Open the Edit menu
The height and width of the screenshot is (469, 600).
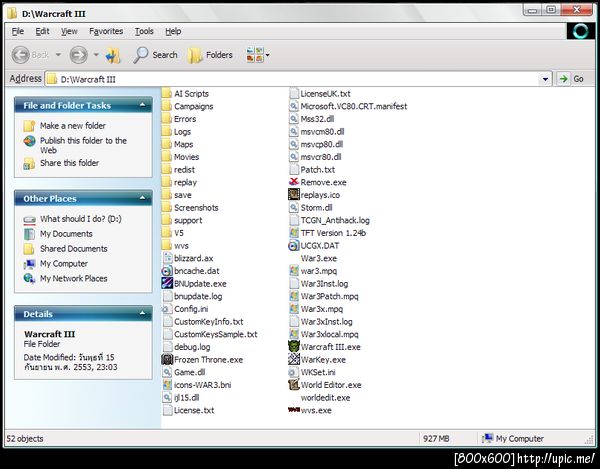42,31
